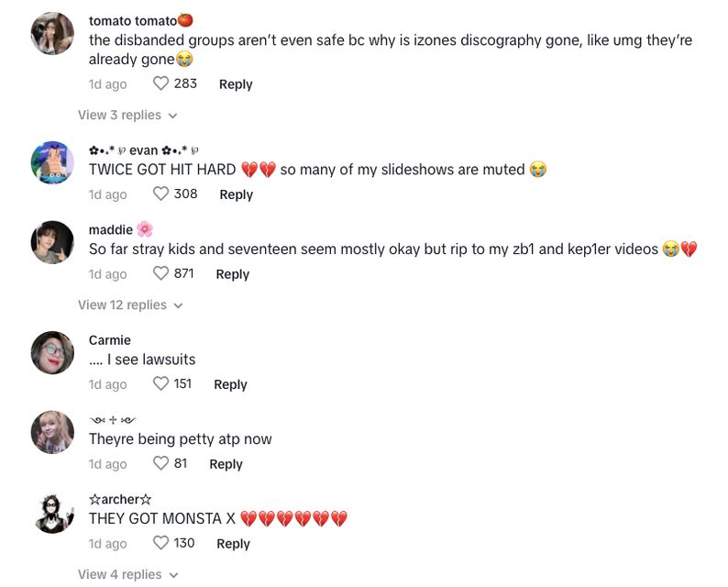Reply to evan's slideshows comment
Screen dimensions: 728x587
[x=236, y=194]
